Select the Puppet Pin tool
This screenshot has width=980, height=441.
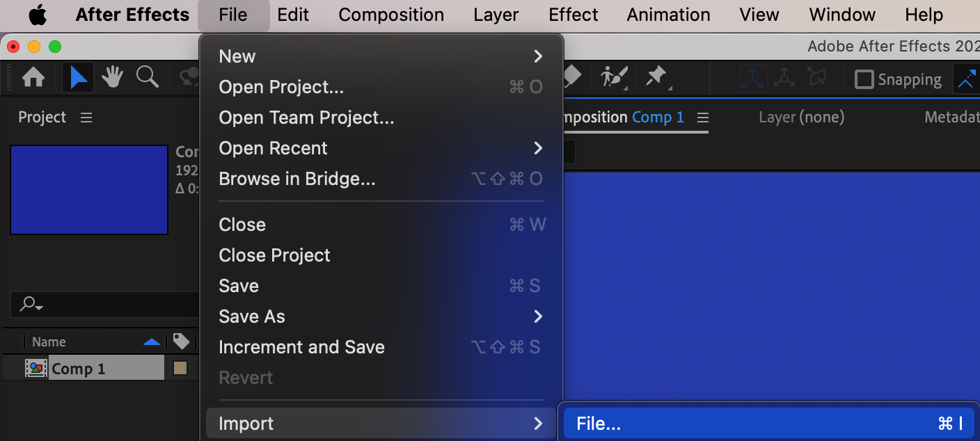pos(656,77)
